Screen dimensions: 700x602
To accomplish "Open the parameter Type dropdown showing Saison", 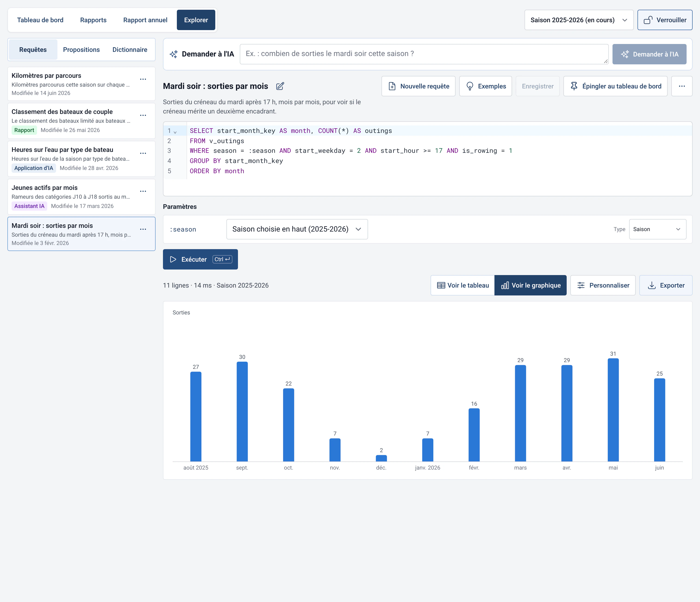I will pyautogui.click(x=657, y=229).
